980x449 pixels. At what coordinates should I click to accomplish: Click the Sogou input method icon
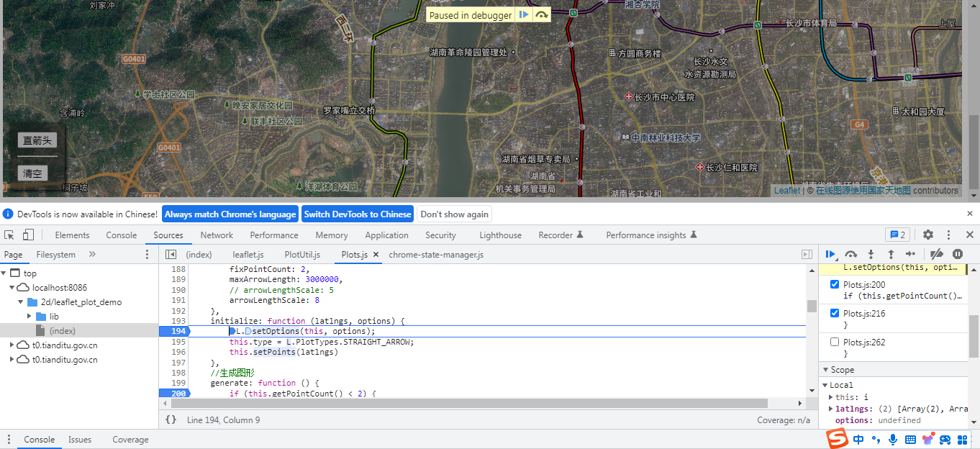(x=837, y=439)
